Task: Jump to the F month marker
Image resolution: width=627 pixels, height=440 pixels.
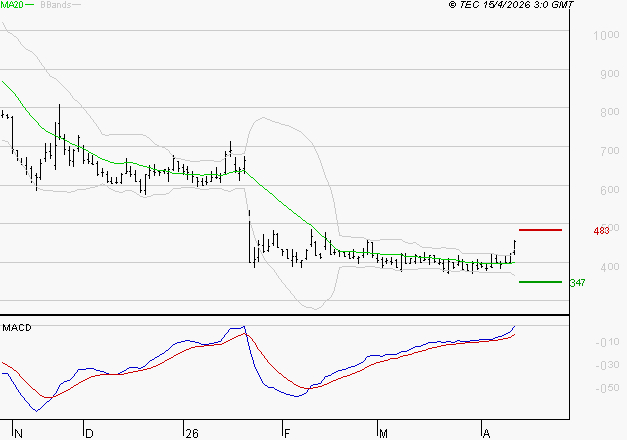Action: [286, 433]
